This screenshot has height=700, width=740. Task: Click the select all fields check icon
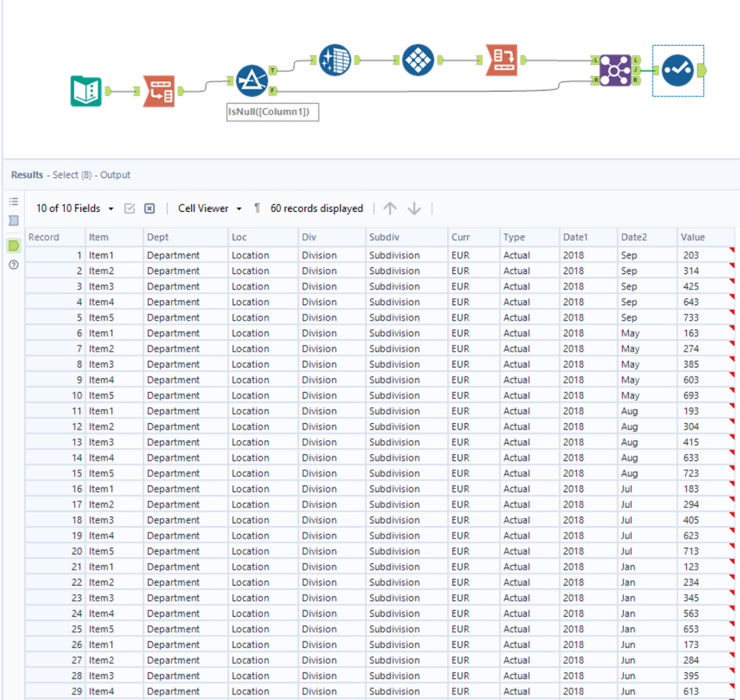coord(130,208)
